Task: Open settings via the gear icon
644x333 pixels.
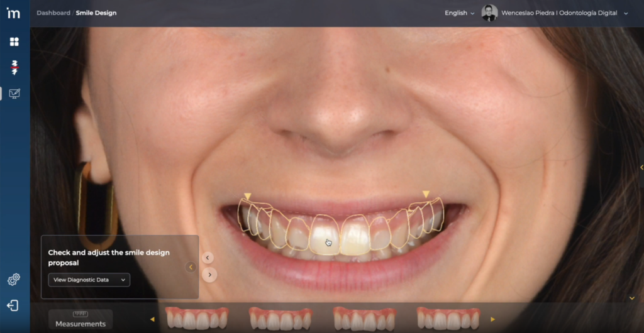Action: [x=14, y=280]
